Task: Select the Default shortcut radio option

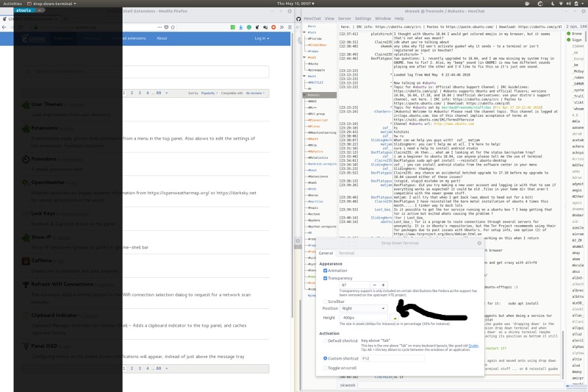Action: pyautogui.click(x=325, y=341)
